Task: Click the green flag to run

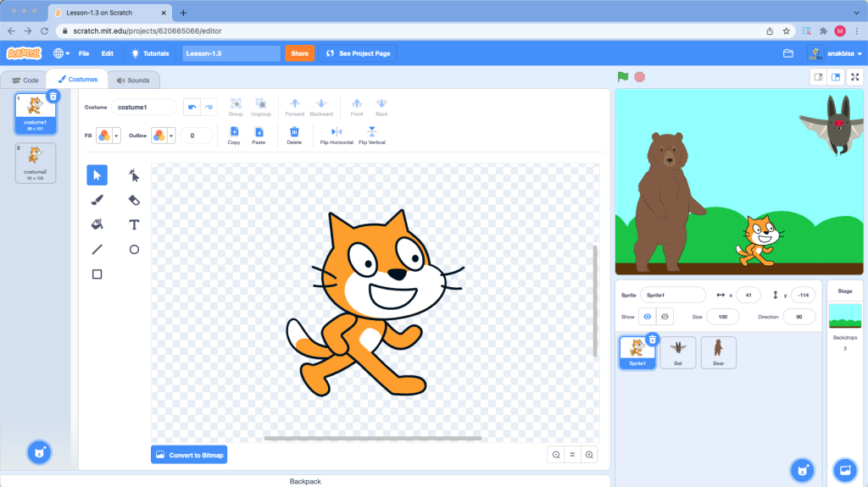Action: click(x=623, y=77)
